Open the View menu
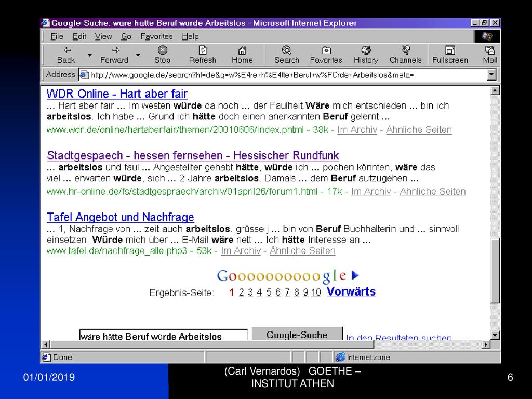532x399 pixels. pos(103,36)
